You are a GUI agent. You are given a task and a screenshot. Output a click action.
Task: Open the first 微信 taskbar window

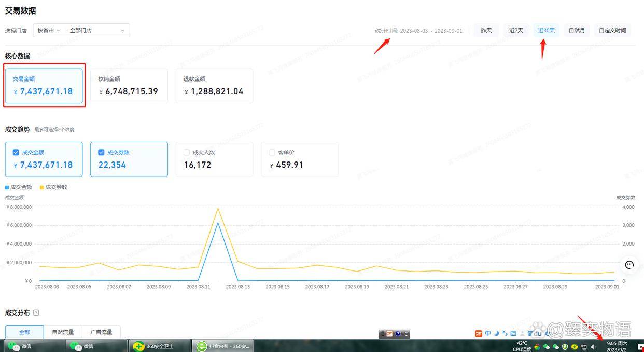(x=32, y=346)
